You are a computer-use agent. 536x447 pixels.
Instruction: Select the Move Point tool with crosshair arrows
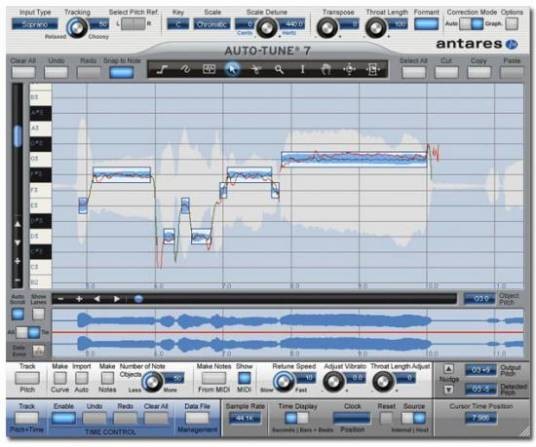(x=349, y=70)
